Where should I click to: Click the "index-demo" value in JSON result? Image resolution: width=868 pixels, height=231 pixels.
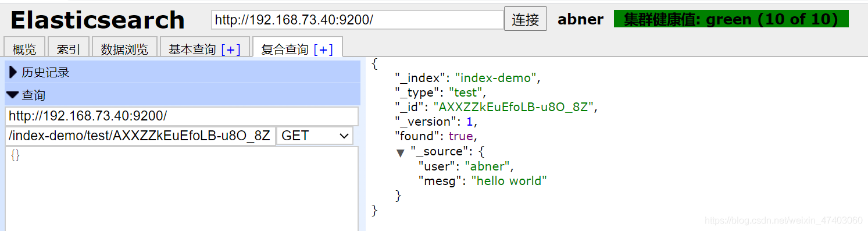(495, 77)
